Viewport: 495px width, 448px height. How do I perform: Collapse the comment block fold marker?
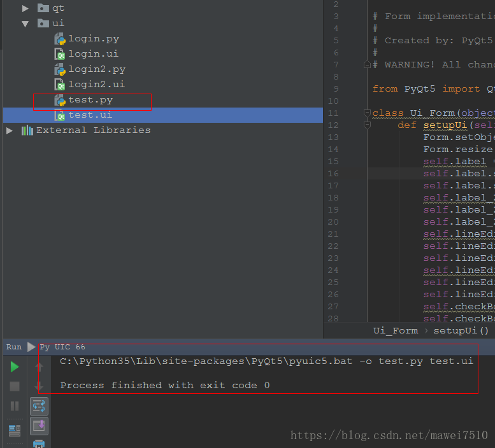(x=367, y=65)
